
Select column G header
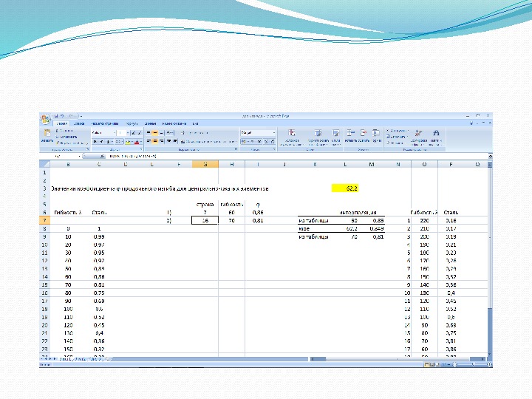point(205,164)
